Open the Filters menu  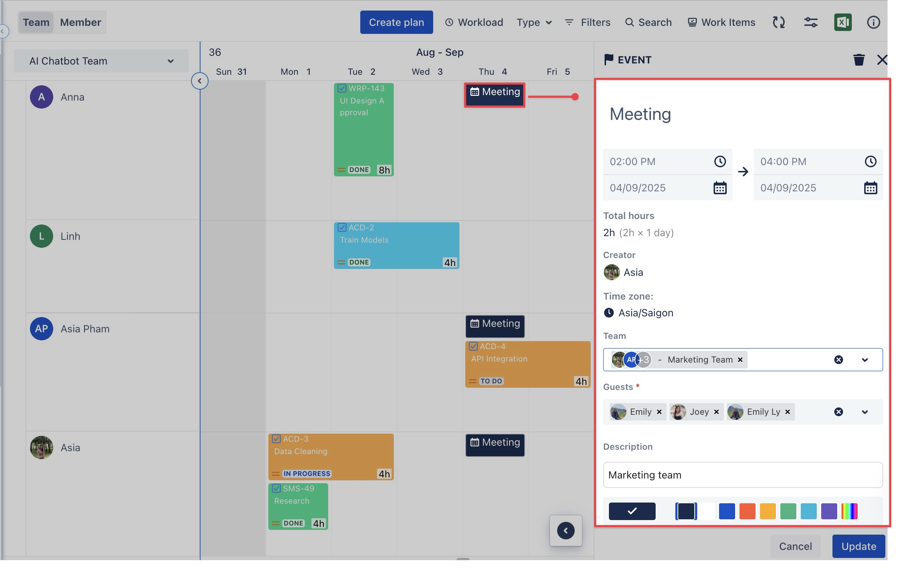tap(587, 22)
